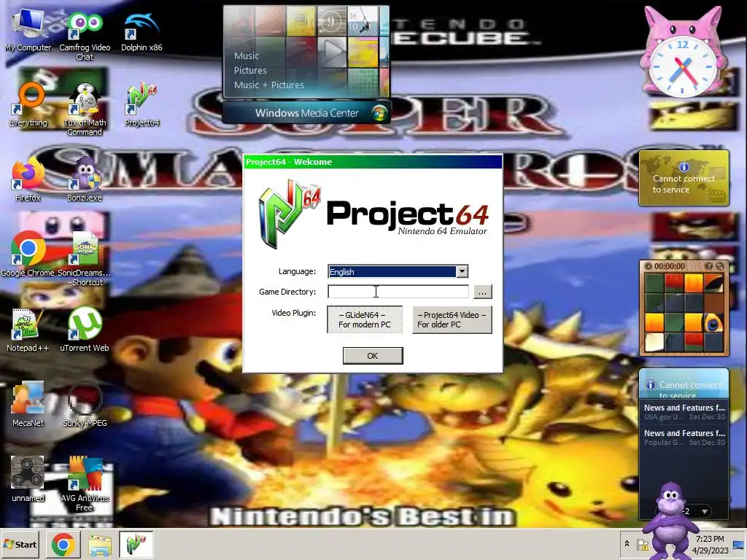747x560 pixels.
Task: Click the Media Center play thumbnail
Action: pyautogui.click(x=333, y=50)
